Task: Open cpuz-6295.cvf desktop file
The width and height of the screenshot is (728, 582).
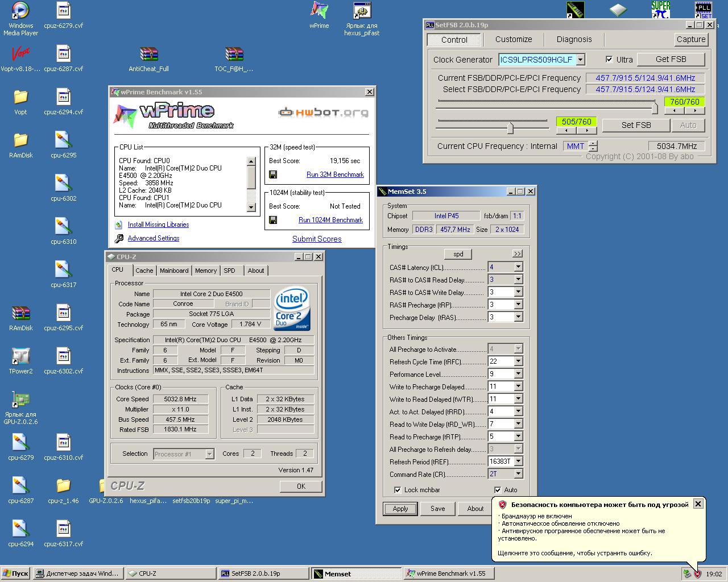Action: click(63, 313)
